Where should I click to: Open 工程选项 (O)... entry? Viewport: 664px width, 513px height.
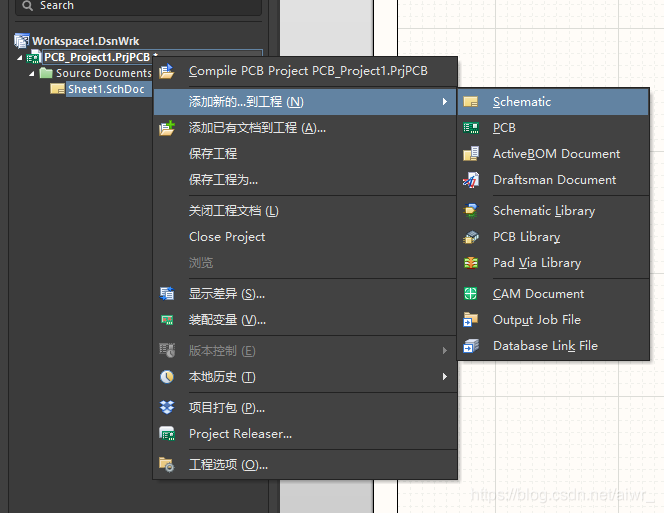(x=305, y=465)
